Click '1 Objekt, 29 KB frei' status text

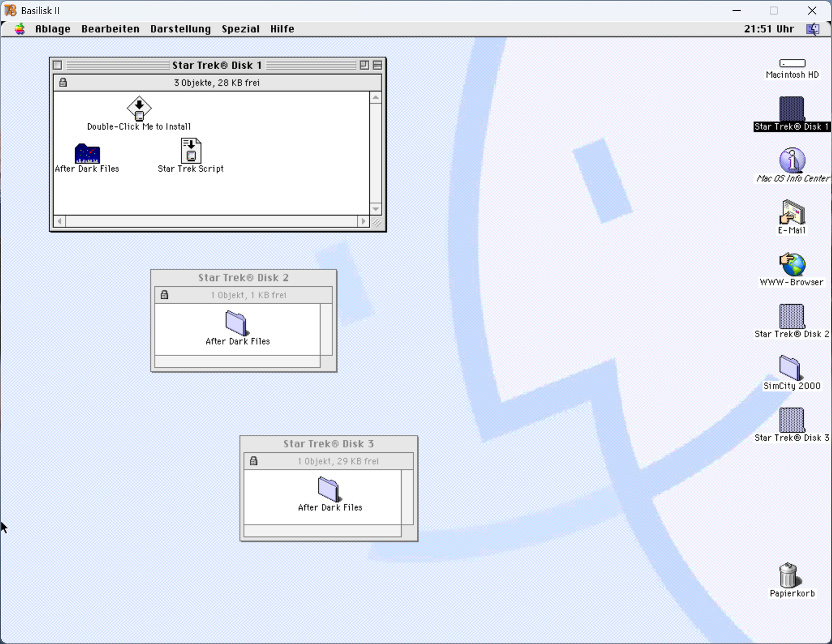338,461
